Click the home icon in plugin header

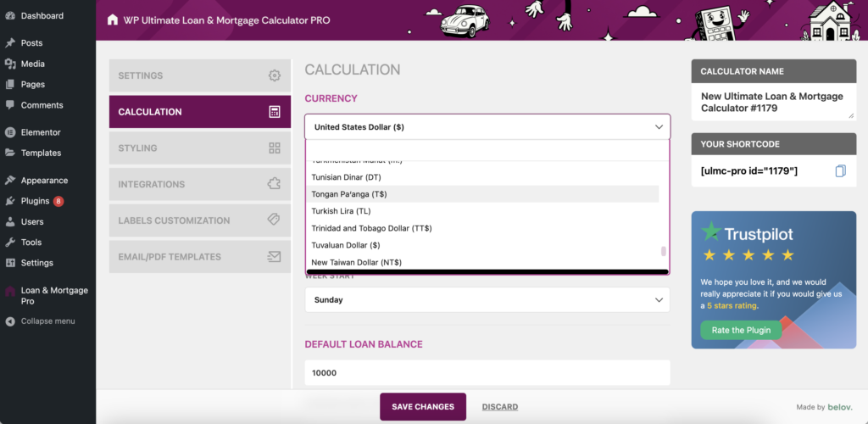(x=113, y=20)
